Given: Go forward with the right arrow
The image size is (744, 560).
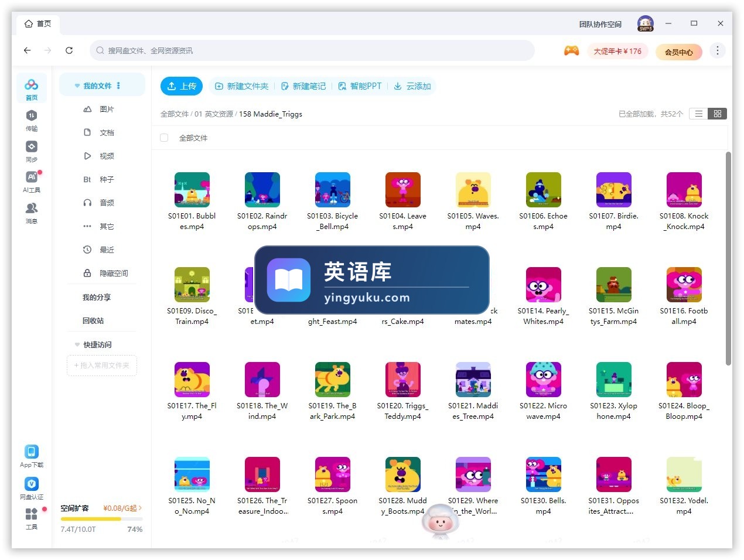Looking at the screenshot, I should tap(48, 50).
